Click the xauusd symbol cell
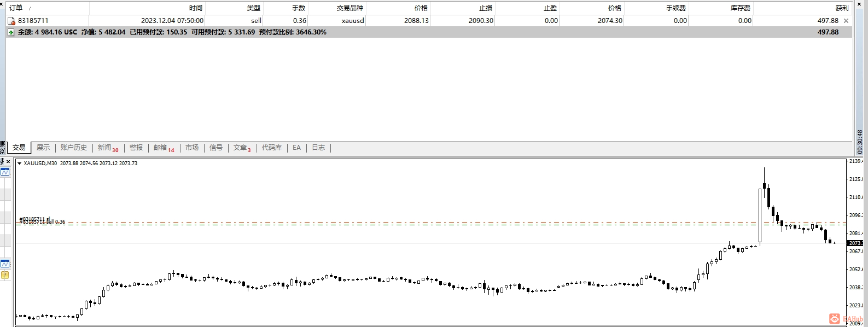Screen dimensions: 868x327 [x=353, y=21]
